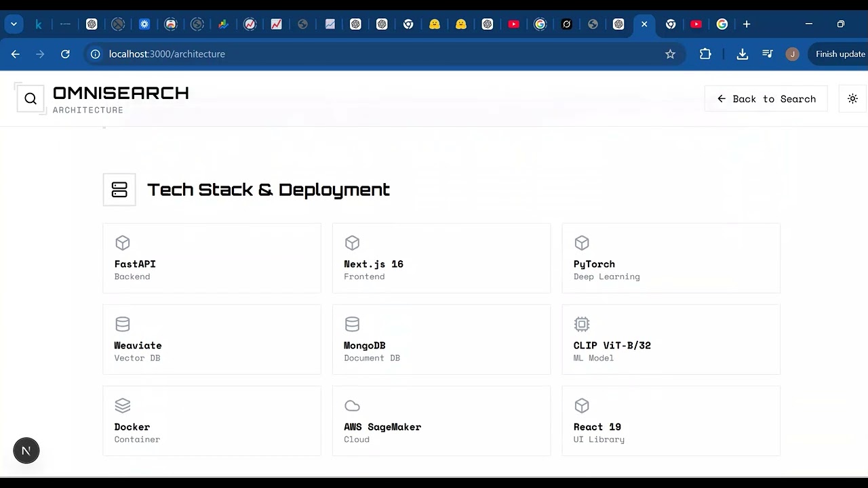868x488 pixels.
Task: Click the Deep Learning subtitle
Action: point(607,277)
